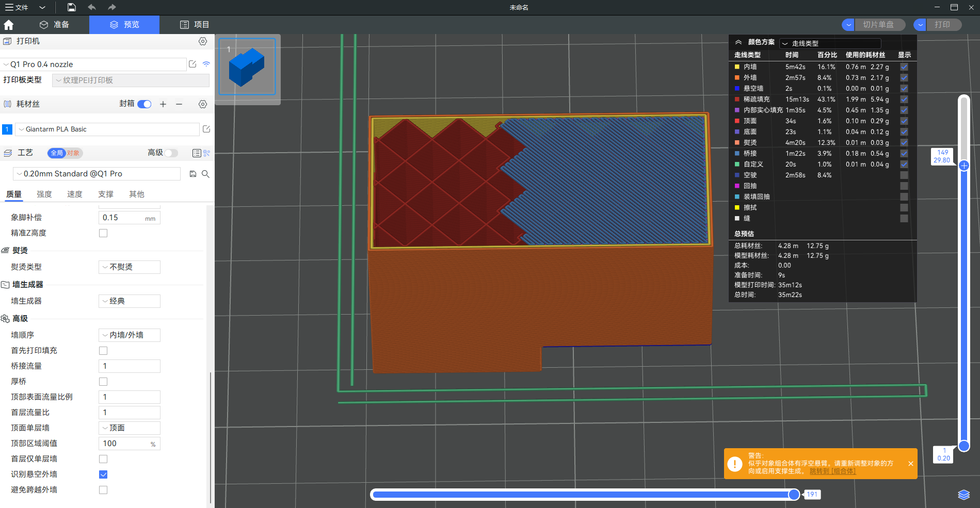This screenshot has height=508, width=980.
Task: Click the horizontal move slider handle
Action: (794, 495)
